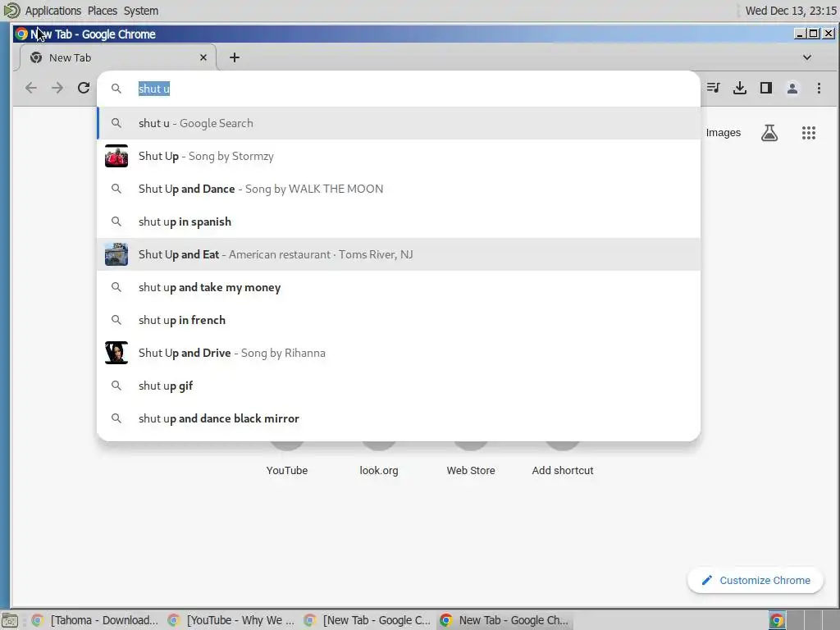This screenshot has height=630, width=840.
Task: Click the pencil icon on Customize Chrome
Action: pos(706,580)
